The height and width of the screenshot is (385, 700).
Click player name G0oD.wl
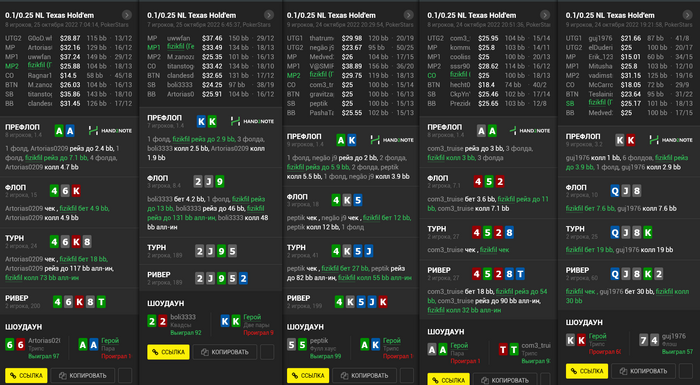[x=40, y=38]
